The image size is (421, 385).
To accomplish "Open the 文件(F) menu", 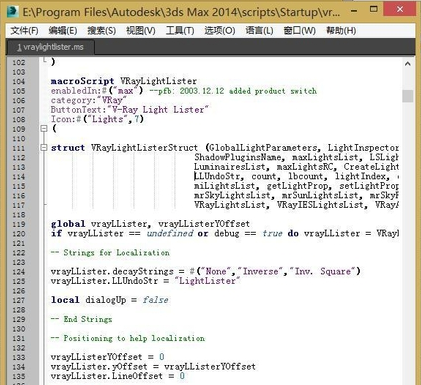I will tap(24, 31).
